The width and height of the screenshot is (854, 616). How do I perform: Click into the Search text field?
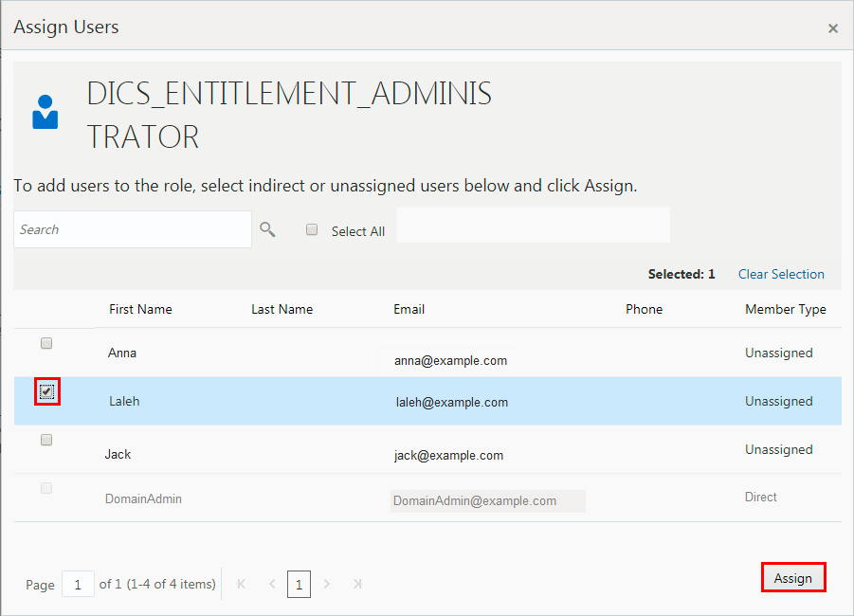click(x=133, y=229)
